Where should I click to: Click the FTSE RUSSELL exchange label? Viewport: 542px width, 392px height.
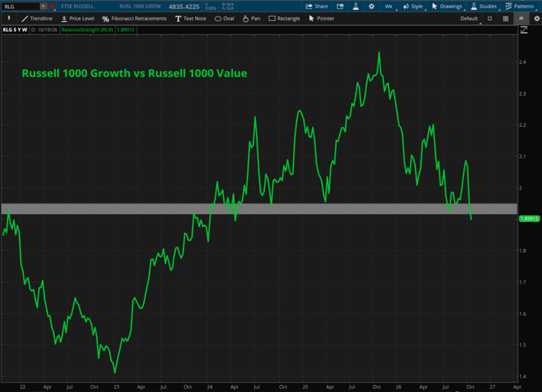point(77,6)
